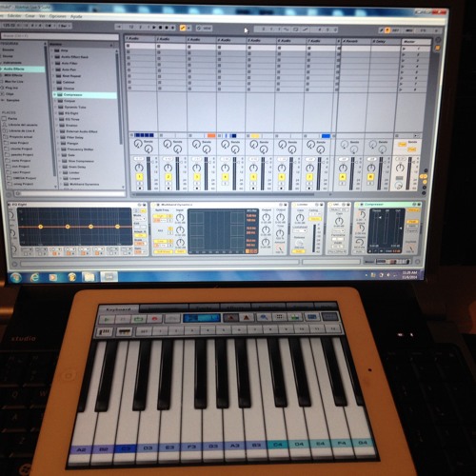The height and width of the screenshot is (476, 476).
Task: Open Windows Media Player from the taskbar
Action: [x=52, y=278]
